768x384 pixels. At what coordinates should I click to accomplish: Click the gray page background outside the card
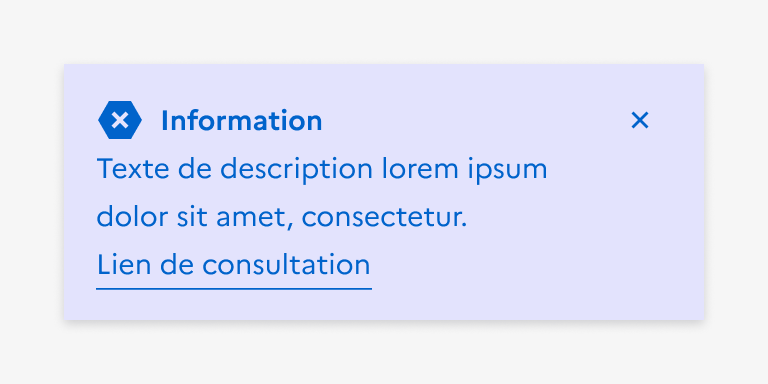(x=384, y=29)
